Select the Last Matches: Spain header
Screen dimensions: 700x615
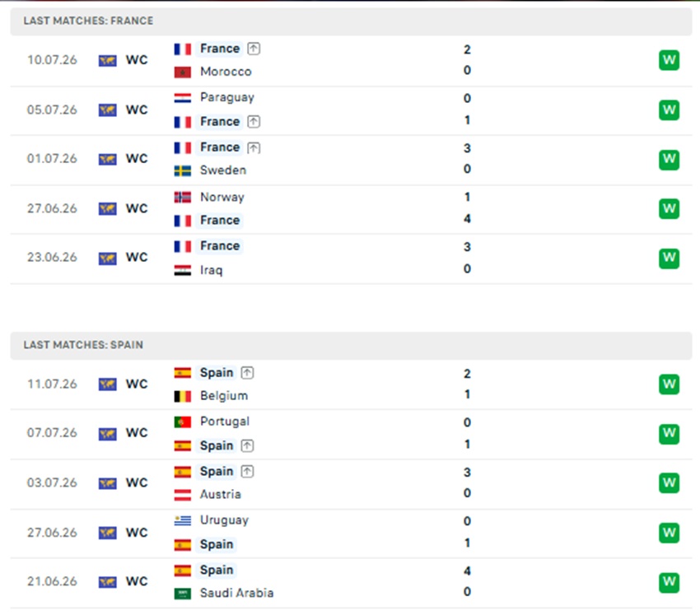(351, 346)
